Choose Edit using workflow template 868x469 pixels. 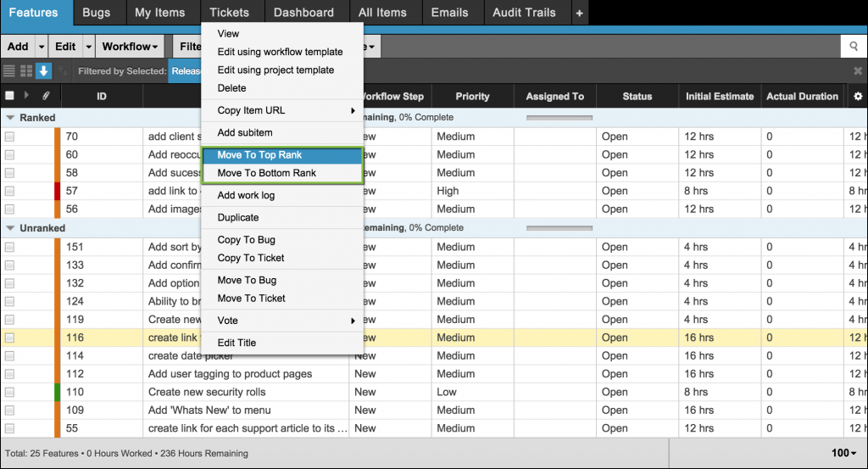pyautogui.click(x=281, y=52)
